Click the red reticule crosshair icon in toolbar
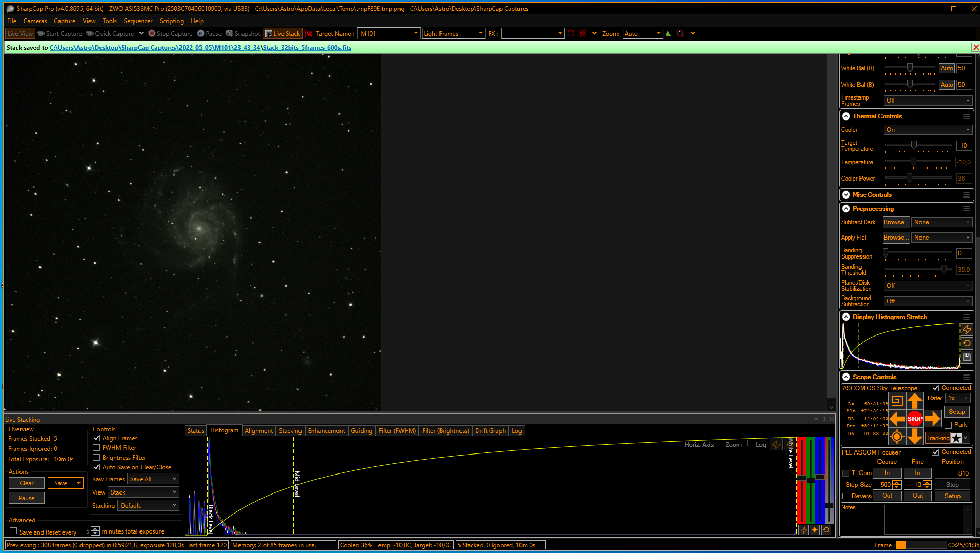The height and width of the screenshot is (553, 980). tap(583, 34)
